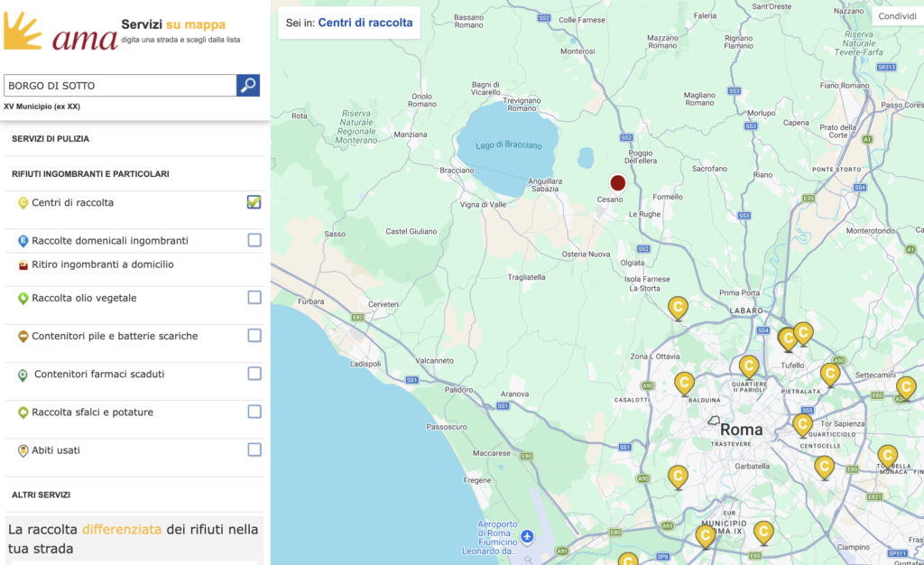Click the red marker near Cesano
Screen dimensions: 924x565
(x=618, y=182)
